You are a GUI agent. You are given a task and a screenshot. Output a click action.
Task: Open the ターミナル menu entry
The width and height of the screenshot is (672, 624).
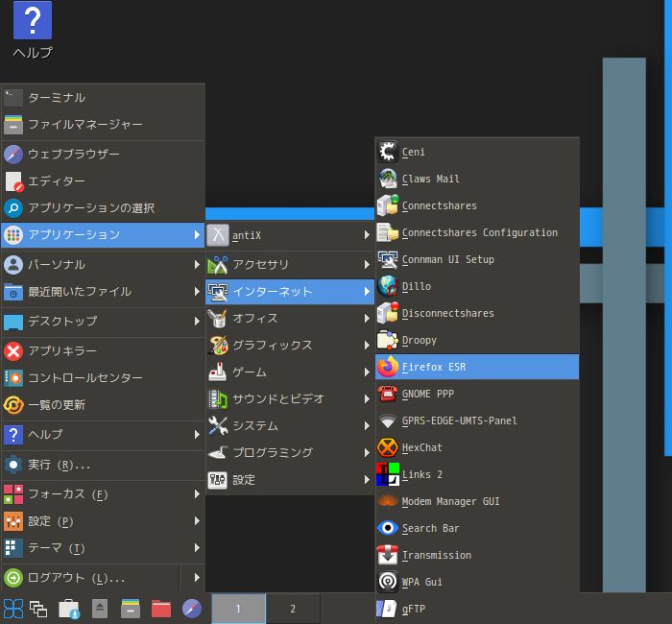[103, 98]
